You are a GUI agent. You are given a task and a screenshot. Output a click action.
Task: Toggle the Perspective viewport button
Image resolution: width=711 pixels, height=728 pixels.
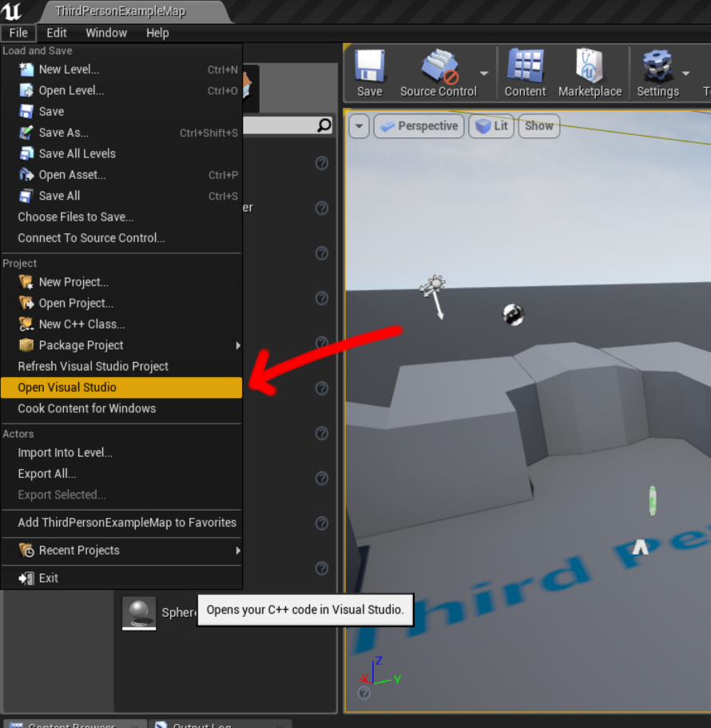point(419,126)
